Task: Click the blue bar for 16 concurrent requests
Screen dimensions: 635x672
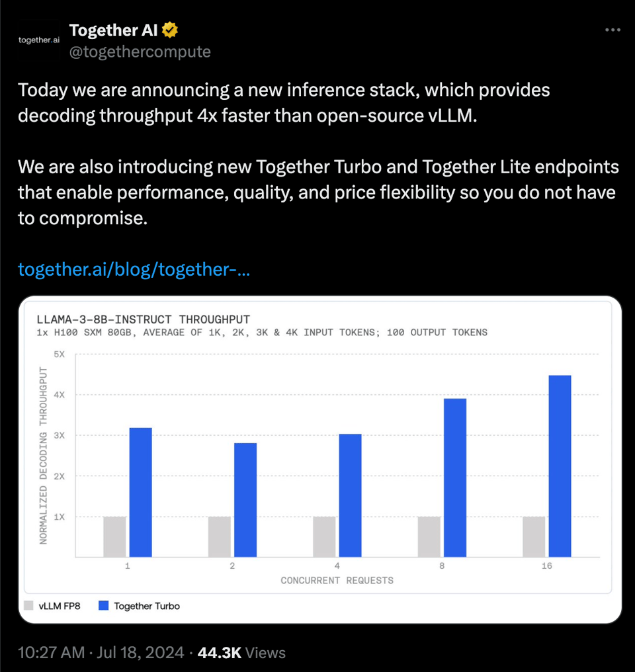Action: tap(560, 466)
